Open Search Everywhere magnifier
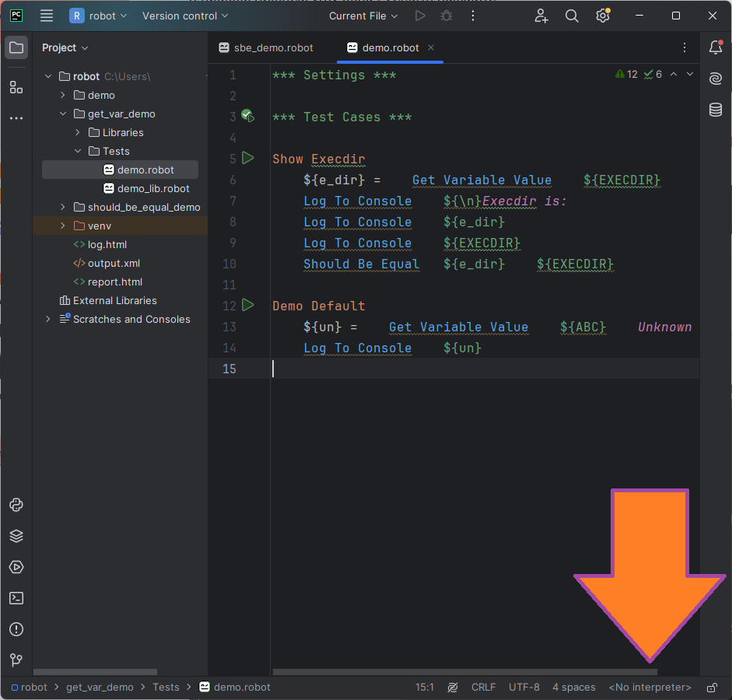Viewport: 732px width, 700px height. 572,16
